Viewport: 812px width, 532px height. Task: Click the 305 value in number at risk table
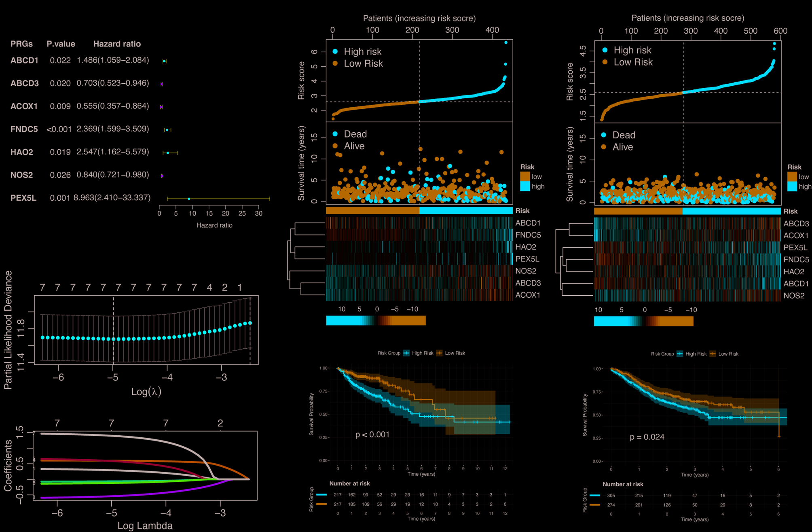coord(611,495)
